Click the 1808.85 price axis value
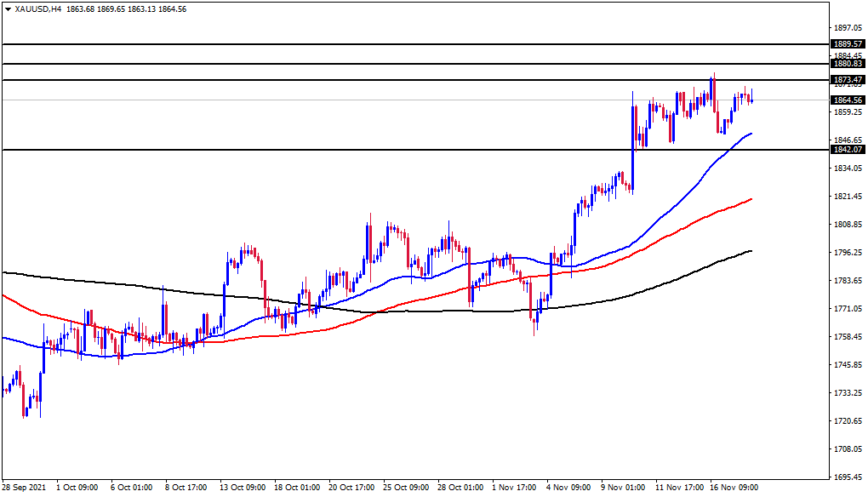The height and width of the screenshot is (497, 868). [x=848, y=224]
